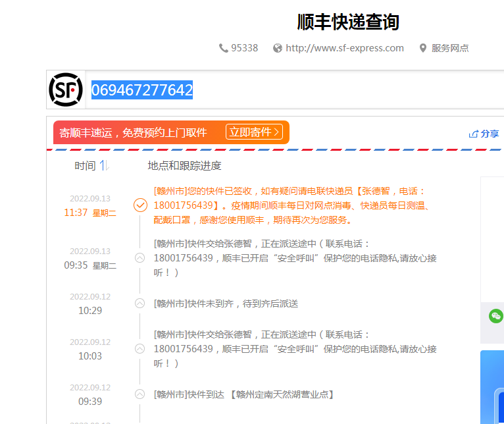504x424 pixels.
Task: Click the orange 已签收 status message text
Action: (292, 205)
